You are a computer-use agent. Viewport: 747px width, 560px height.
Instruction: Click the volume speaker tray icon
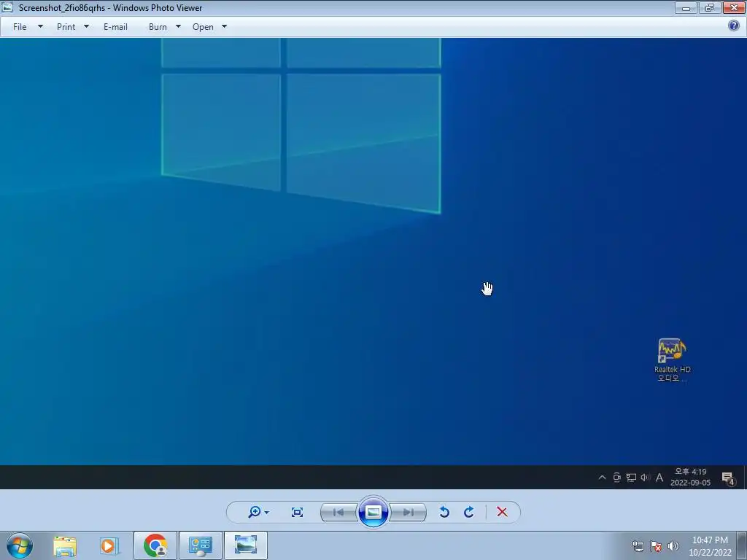click(673, 546)
